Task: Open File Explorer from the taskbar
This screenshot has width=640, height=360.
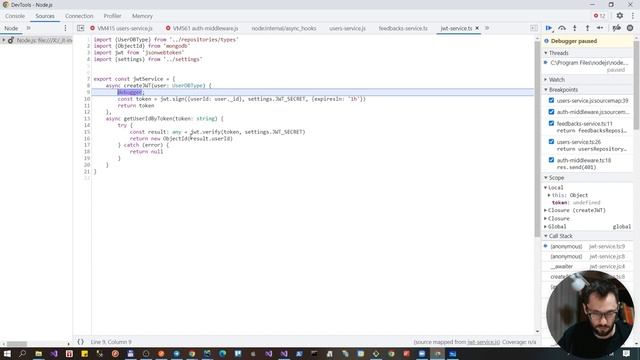Action: pos(38,353)
